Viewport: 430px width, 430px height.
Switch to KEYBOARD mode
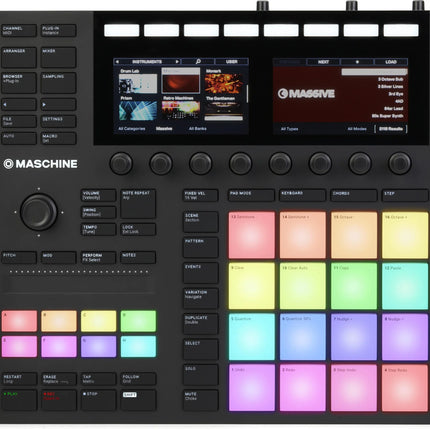click(302, 195)
